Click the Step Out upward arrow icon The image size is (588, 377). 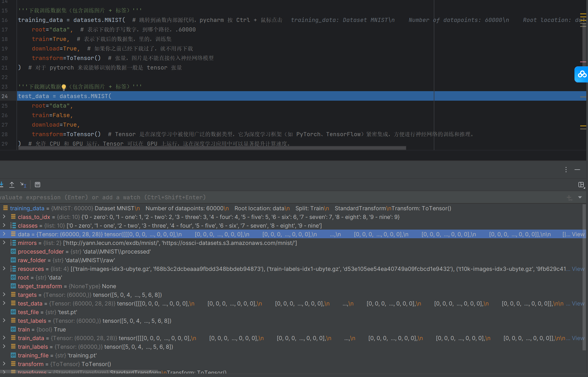click(x=12, y=185)
